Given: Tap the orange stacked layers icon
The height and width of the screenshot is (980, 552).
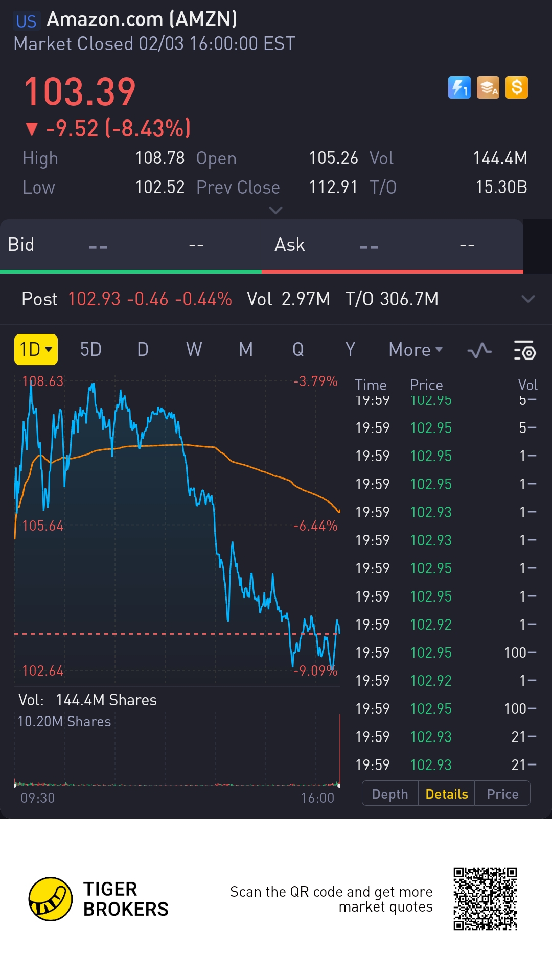Looking at the screenshot, I should pyautogui.click(x=488, y=87).
